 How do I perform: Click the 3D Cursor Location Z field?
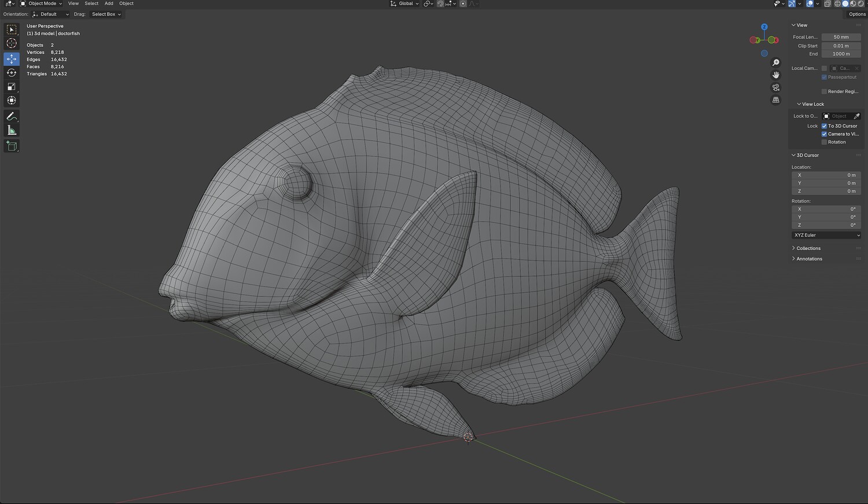[826, 192]
